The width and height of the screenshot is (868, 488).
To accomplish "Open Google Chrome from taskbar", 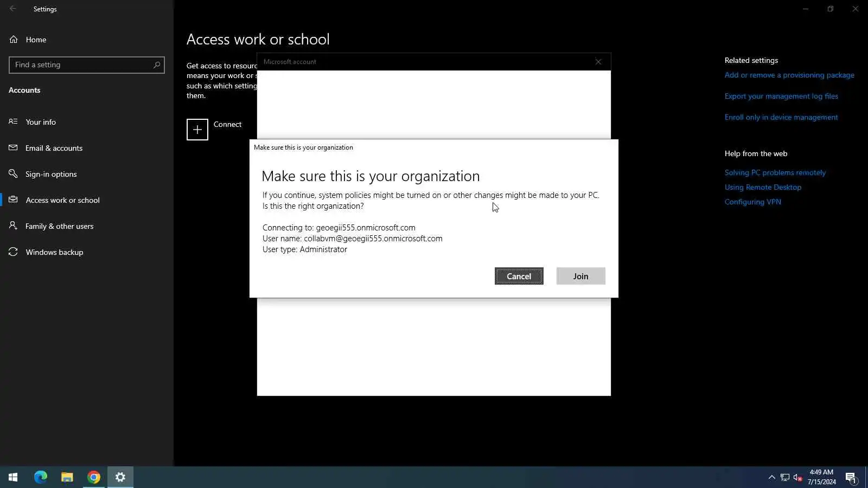I will [x=94, y=477].
